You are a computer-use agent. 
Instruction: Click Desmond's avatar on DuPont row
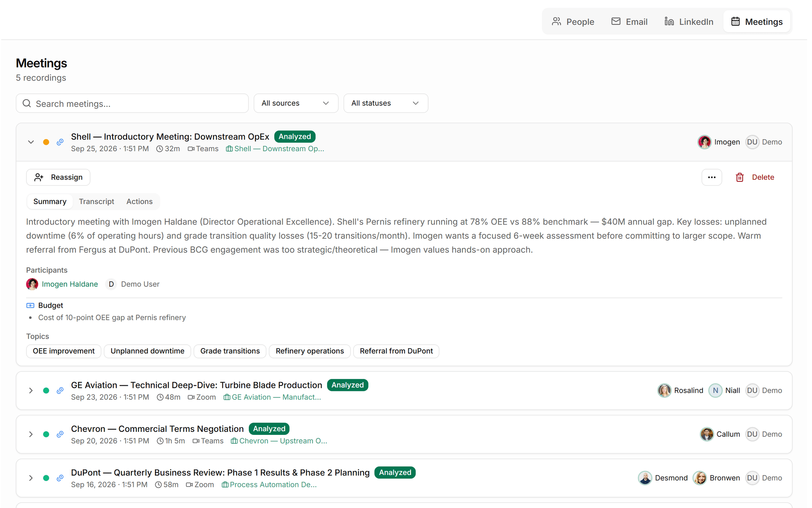pyautogui.click(x=645, y=478)
